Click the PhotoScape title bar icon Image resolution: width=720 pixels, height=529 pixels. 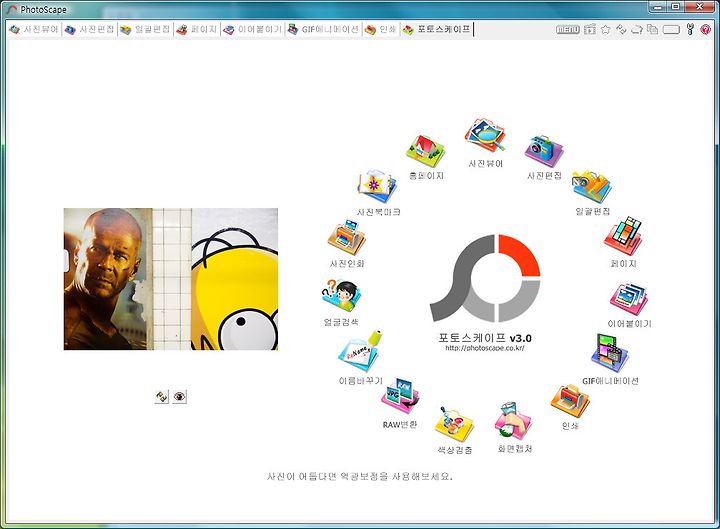tap(12, 9)
